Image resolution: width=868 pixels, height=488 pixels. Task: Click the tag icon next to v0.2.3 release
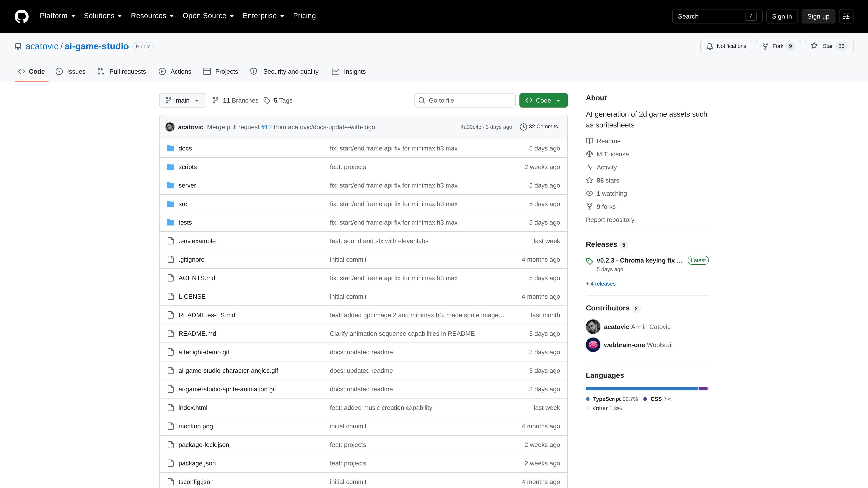tap(589, 261)
